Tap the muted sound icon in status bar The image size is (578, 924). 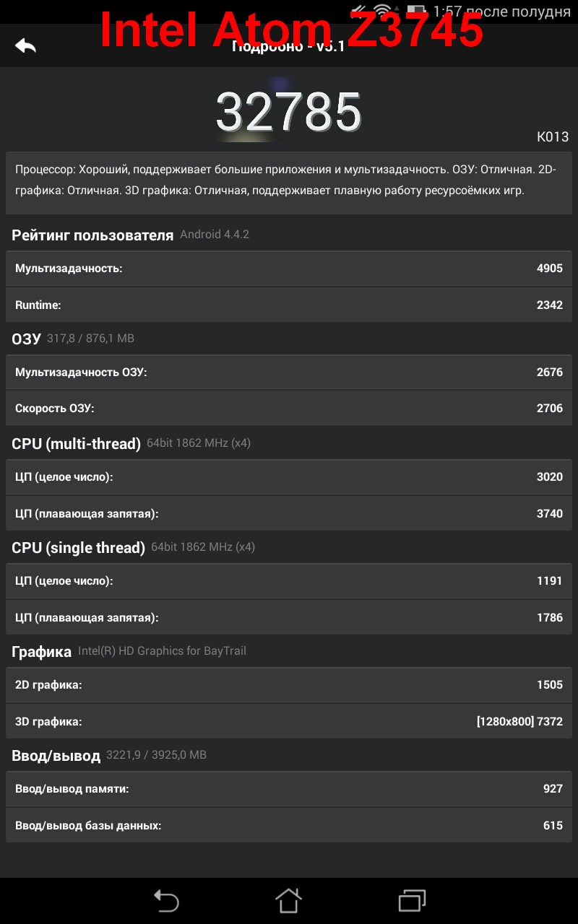(x=359, y=12)
